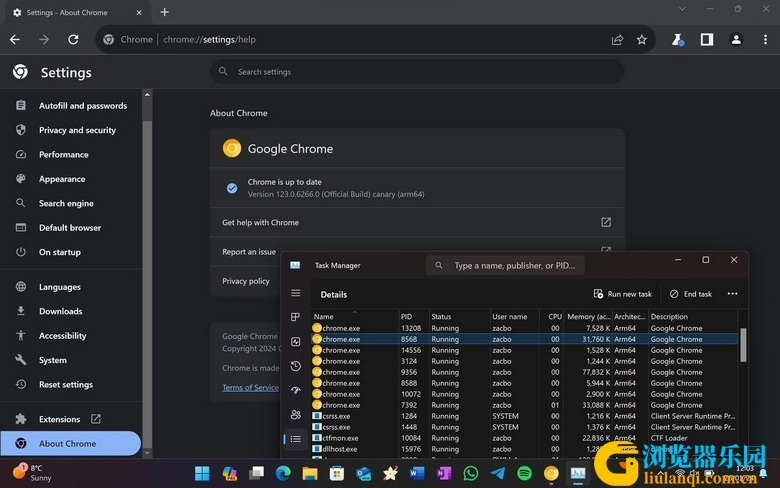Sort Task Manager by PID column

[x=414, y=316]
